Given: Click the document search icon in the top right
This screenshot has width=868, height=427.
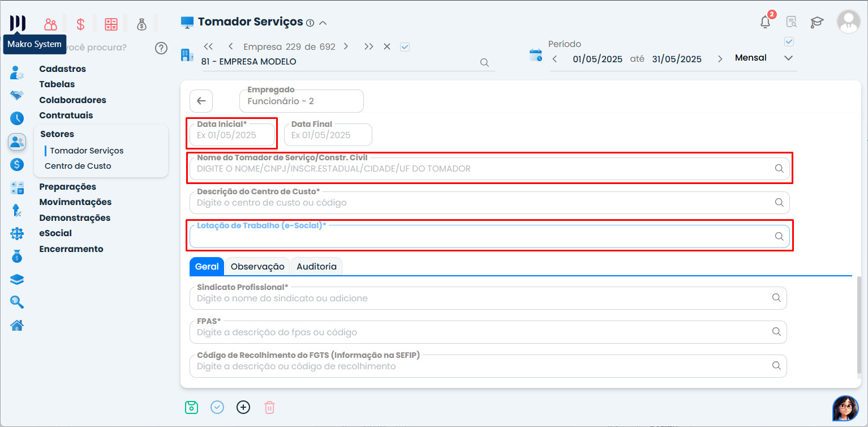Looking at the screenshot, I should (792, 22).
